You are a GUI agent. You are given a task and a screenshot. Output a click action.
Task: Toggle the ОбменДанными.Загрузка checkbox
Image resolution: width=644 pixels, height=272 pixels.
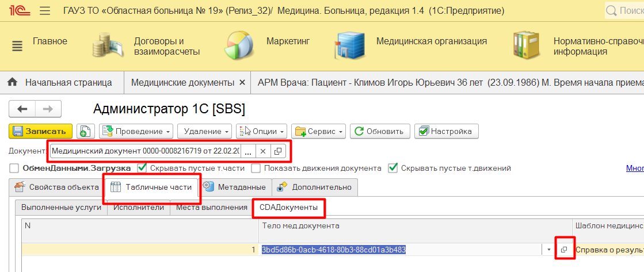(14, 168)
